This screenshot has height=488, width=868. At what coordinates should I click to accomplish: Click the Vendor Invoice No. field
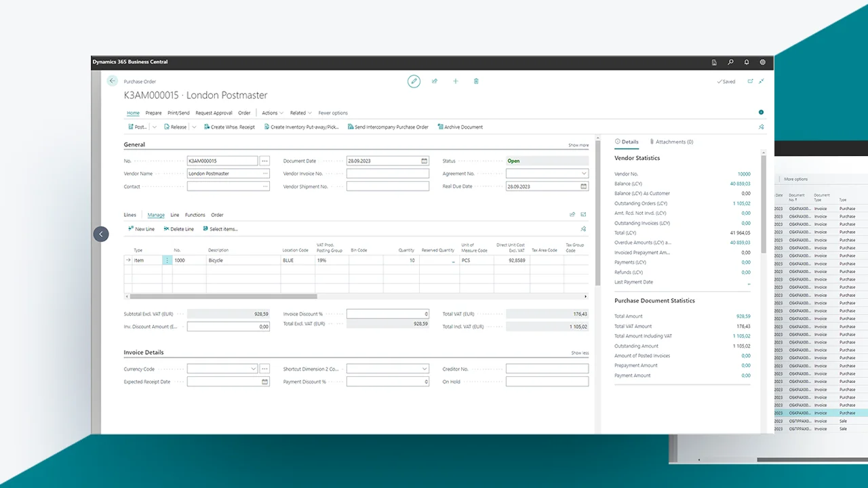pos(388,174)
